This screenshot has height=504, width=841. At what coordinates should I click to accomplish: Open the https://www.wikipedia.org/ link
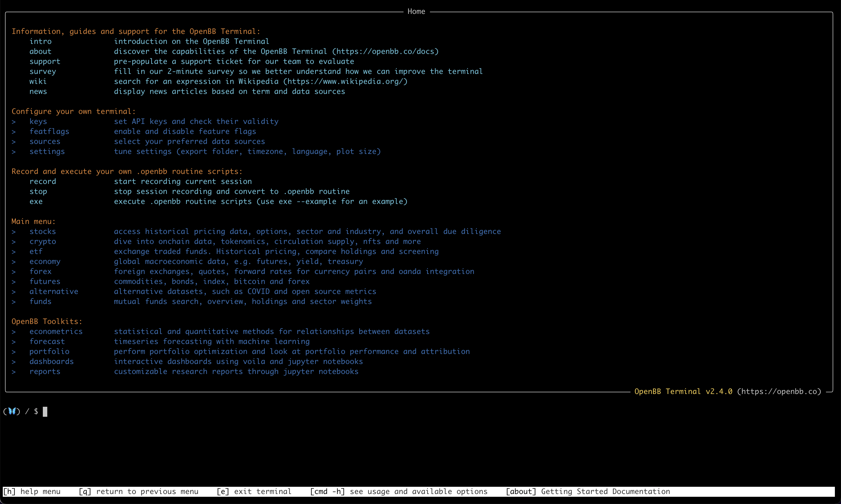coord(345,81)
